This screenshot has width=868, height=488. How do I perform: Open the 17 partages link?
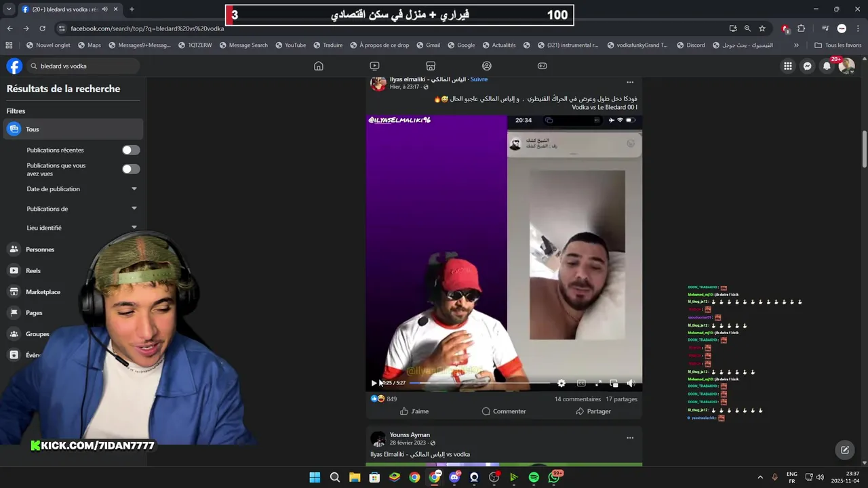coord(622,399)
